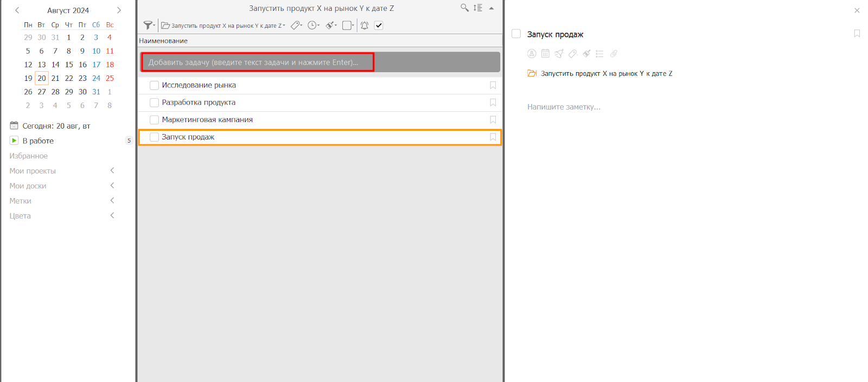Expand the Цвета chevron
Image resolution: width=868 pixels, height=382 pixels.
tap(112, 215)
